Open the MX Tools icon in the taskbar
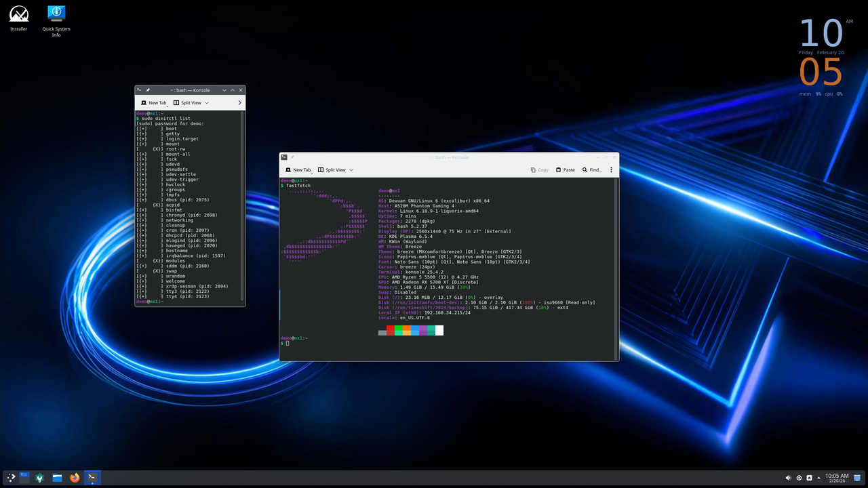 click(x=39, y=478)
